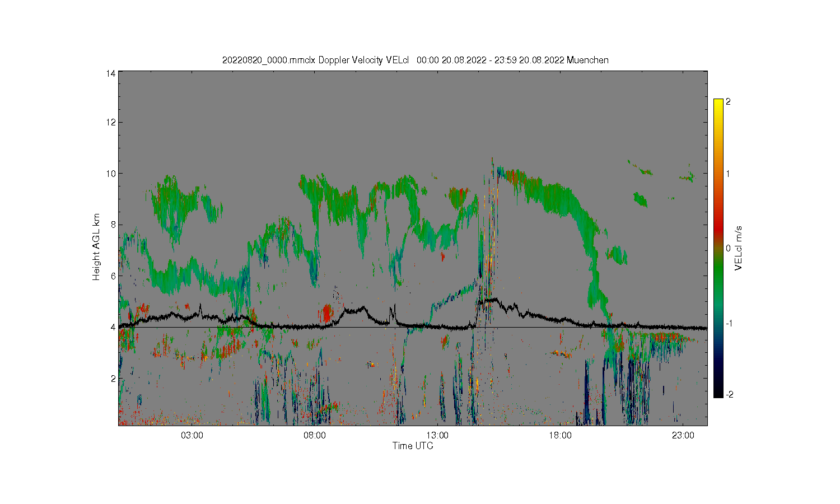Click the 'Time UTC' x-axis label

coord(413,446)
